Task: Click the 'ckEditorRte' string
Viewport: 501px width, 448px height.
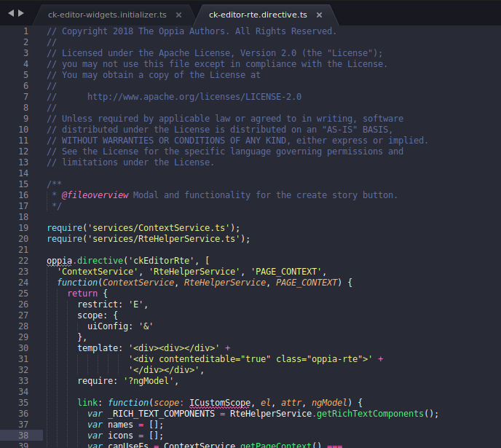Action: [161, 261]
